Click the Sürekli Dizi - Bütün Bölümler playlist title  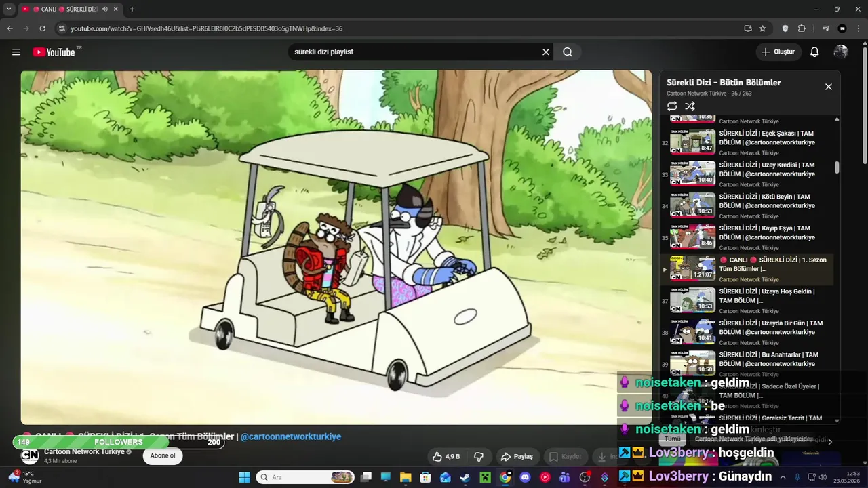[724, 83]
